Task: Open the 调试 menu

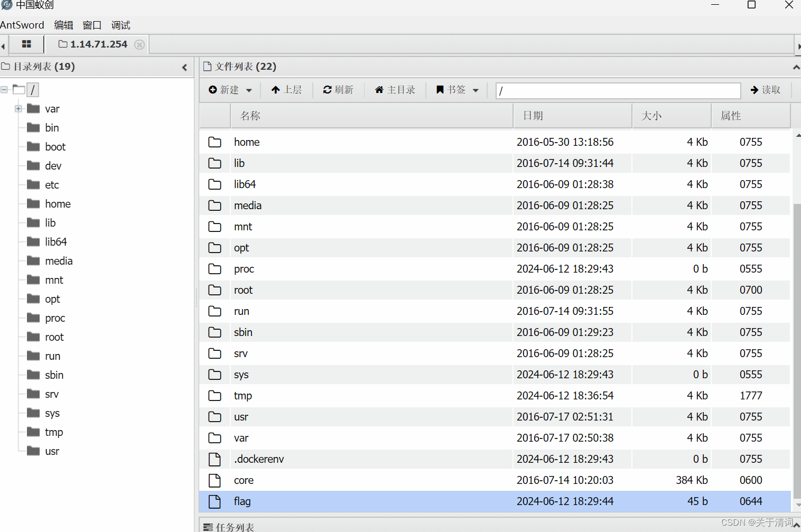Action: (120, 25)
